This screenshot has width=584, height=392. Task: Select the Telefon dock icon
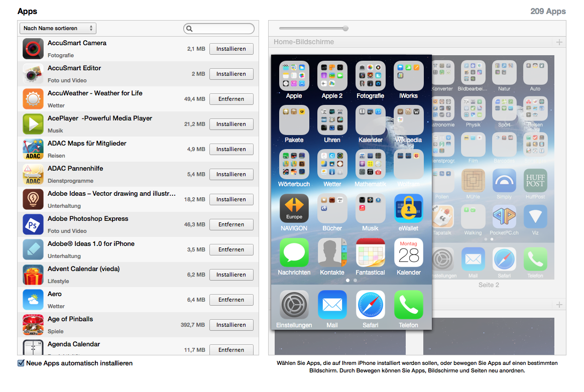408,304
